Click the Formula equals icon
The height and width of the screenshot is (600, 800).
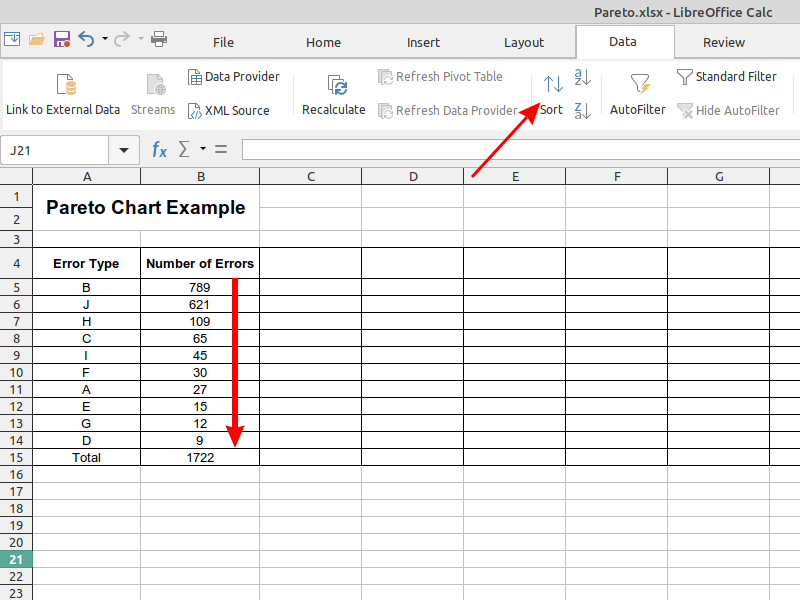click(221, 149)
